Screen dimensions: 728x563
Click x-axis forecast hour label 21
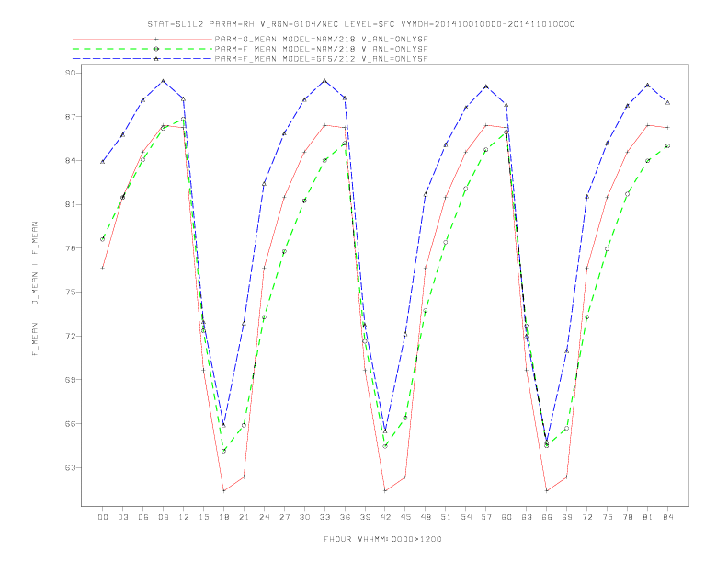point(244,517)
